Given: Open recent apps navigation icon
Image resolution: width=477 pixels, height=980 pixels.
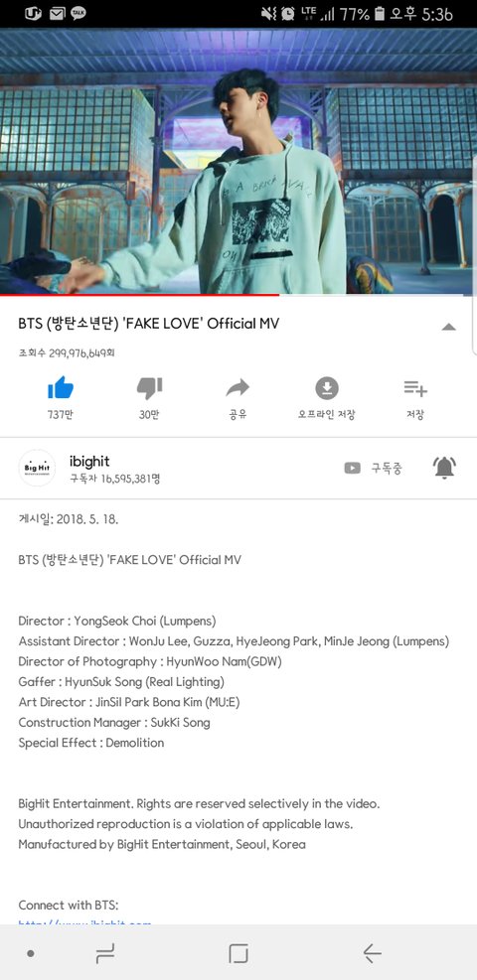Looking at the screenshot, I should point(105,953).
